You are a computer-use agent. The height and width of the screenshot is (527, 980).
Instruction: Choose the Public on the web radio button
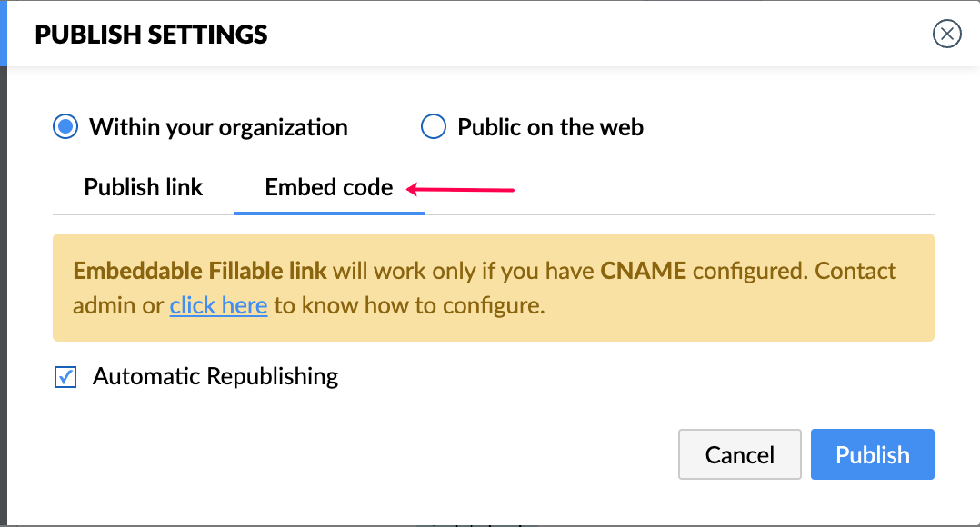434,127
